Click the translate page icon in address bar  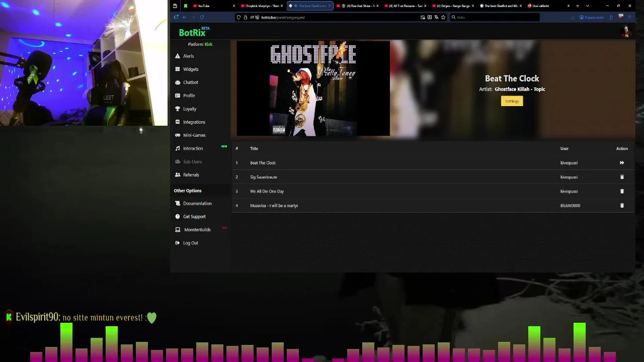tap(436, 17)
